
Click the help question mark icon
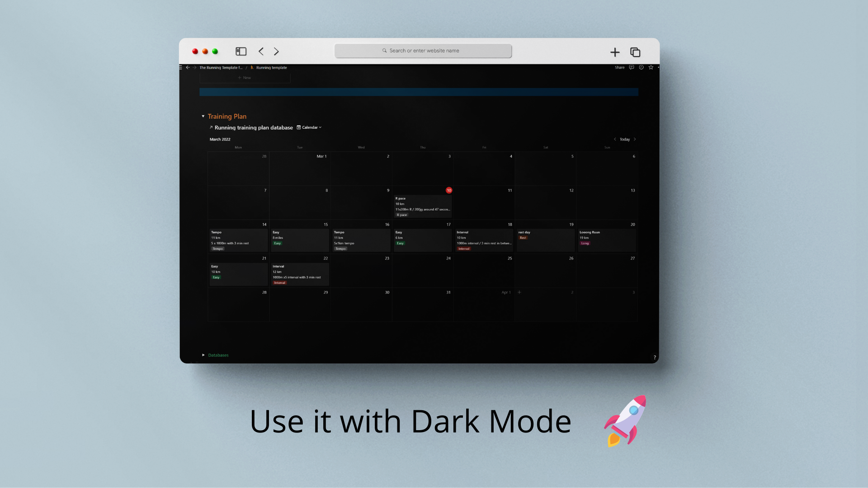pyautogui.click(x=654, y=357)
